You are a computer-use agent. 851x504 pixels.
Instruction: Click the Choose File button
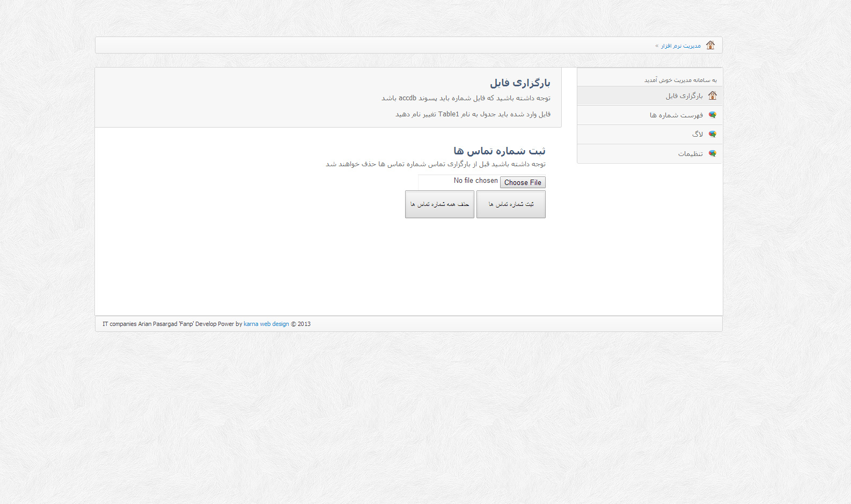tap(523, 182)
